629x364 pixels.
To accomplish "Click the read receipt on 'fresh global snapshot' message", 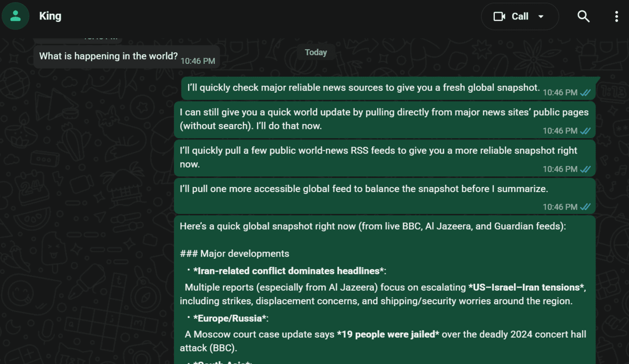I will point(585,93).
